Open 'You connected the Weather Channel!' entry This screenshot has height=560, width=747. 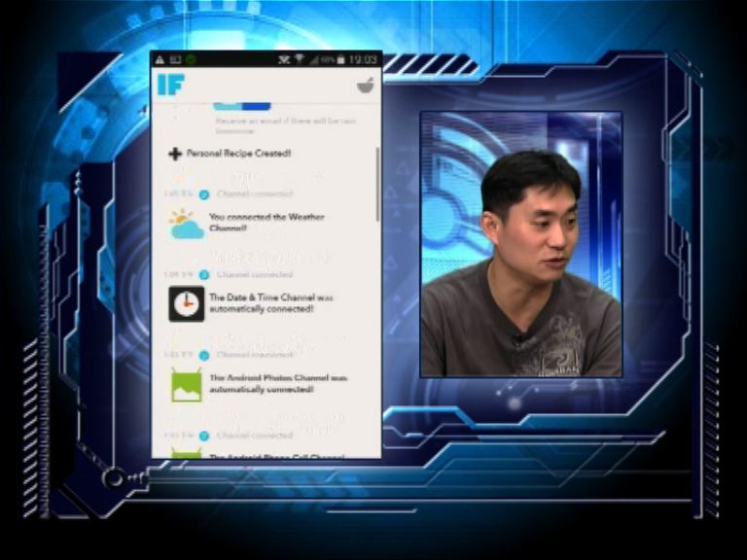click(267, 223)
